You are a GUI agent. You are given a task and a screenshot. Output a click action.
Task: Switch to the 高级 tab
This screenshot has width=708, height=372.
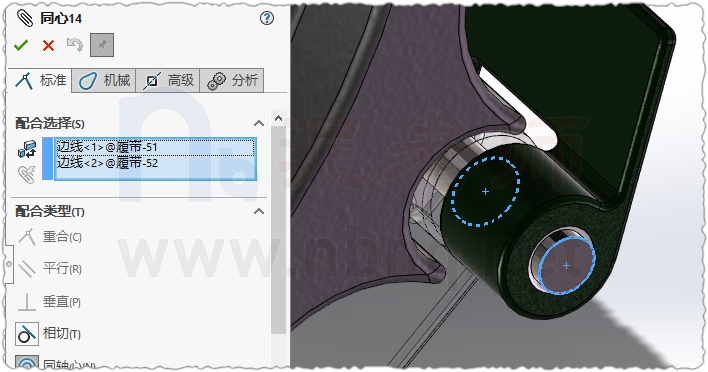[168, 81]
